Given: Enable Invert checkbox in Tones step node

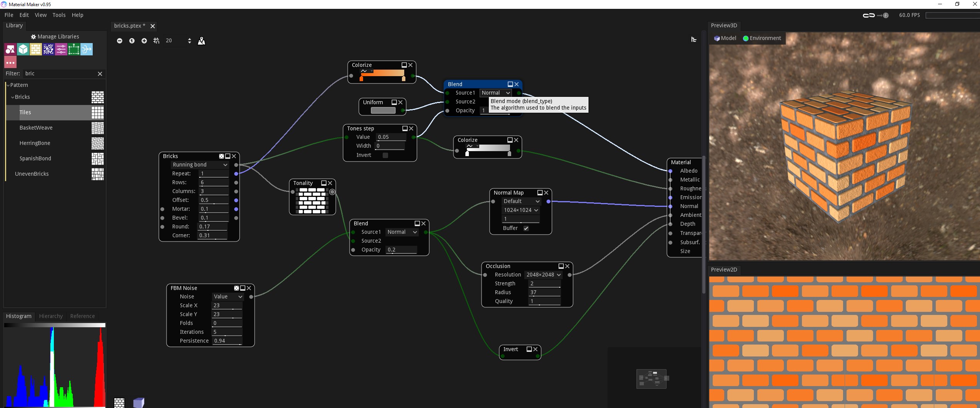Looking at the screenshot, I should click(x=385, y=155).
